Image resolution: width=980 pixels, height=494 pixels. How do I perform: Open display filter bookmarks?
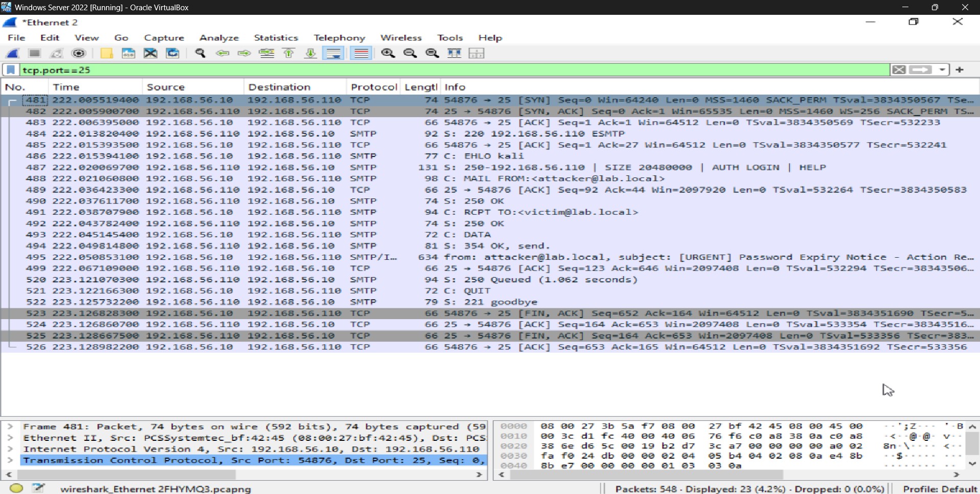(11, 70)
